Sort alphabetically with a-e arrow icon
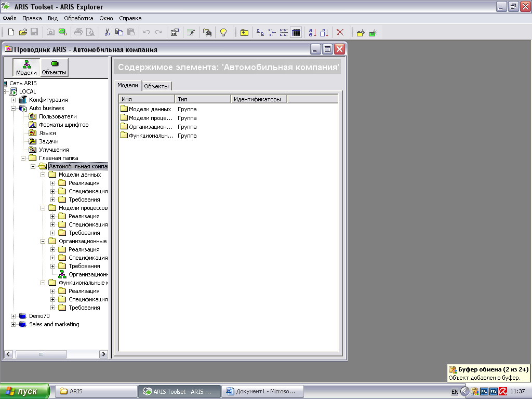 pos(312,32)
